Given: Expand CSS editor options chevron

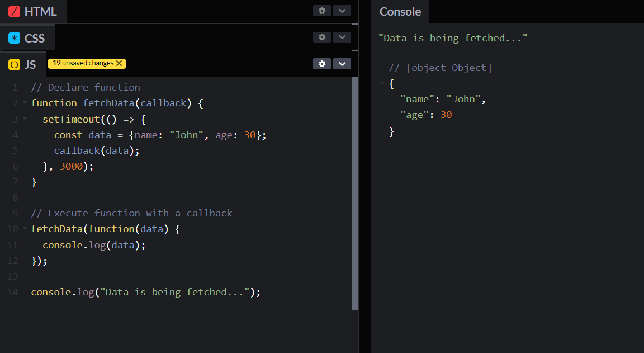Looking at the screenshot, I should (342, 37).
